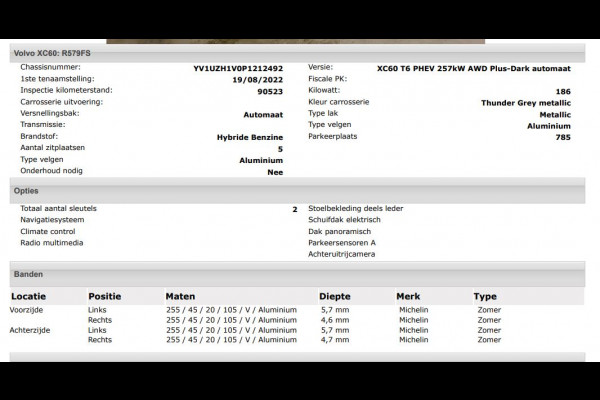600x400 pixels.
Task: Select the Radio multimedia option
Action: [52, 243]
